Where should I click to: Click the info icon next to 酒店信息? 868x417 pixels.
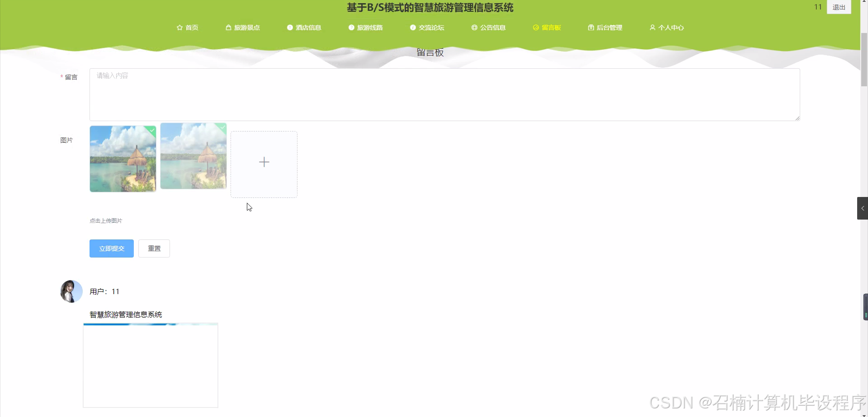[290, 28]
